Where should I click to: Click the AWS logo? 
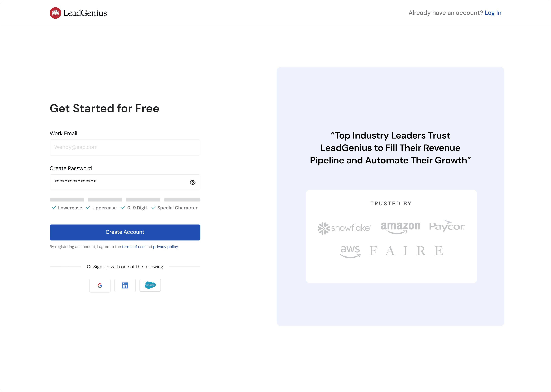point(350,251)
